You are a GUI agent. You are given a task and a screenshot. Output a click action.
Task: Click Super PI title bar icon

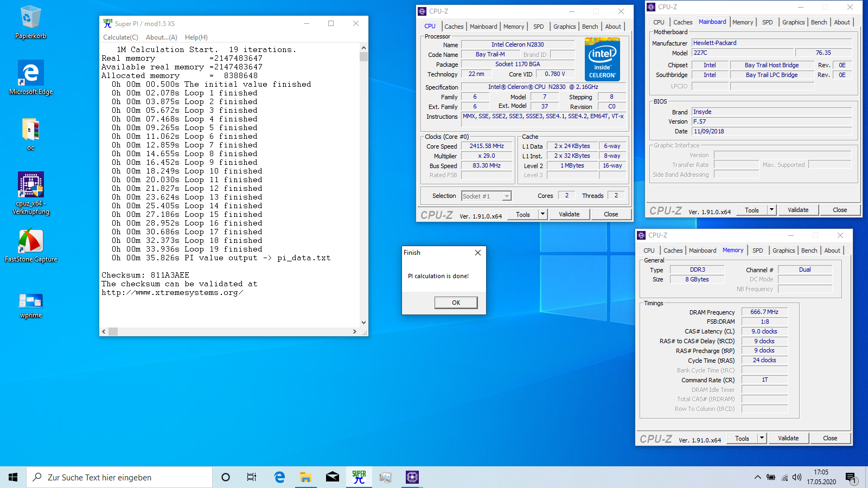pos(107,23)
